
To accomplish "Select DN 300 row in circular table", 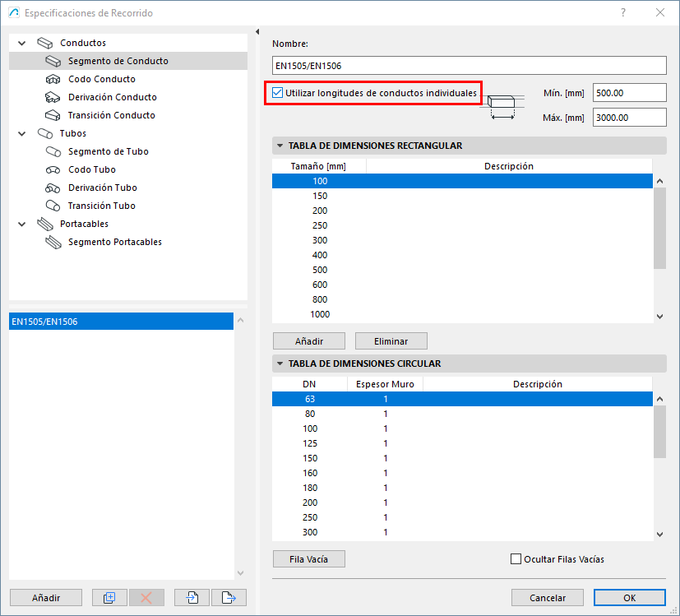I will [462, 532].
